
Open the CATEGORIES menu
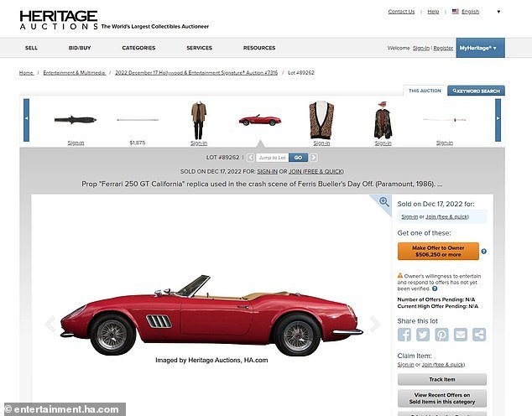click(x=138, y=48)
